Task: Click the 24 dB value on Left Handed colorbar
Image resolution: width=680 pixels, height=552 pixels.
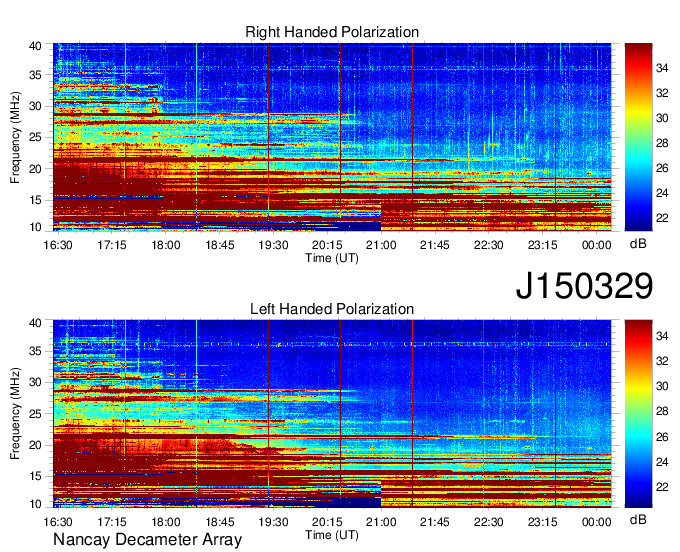Action: [x=662, y=462]
